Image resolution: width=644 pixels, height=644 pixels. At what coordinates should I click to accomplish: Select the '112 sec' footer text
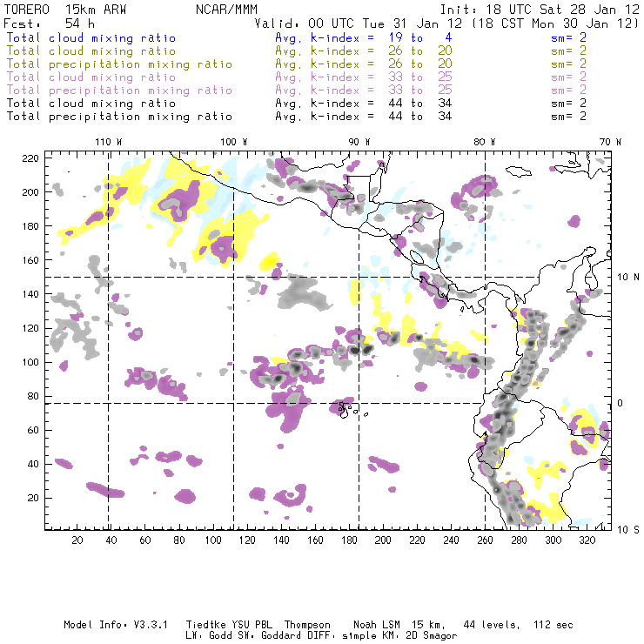pyautogui.click(x=553, y=625)
